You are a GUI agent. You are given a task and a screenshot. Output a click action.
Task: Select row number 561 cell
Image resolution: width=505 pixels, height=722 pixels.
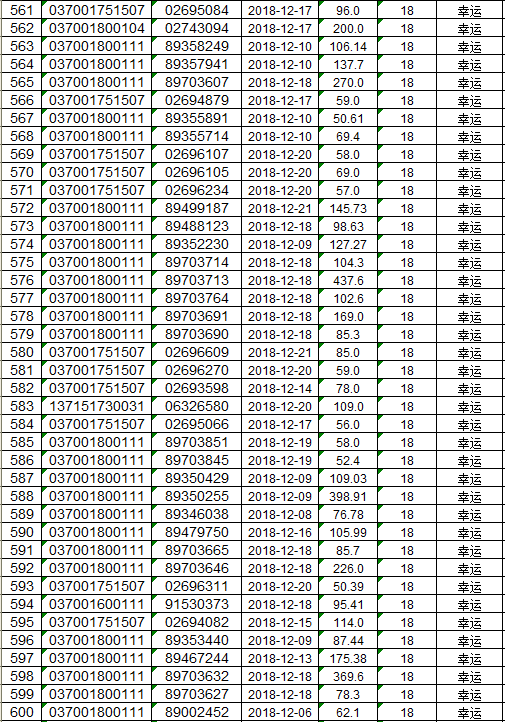click(x=21, y=10)
